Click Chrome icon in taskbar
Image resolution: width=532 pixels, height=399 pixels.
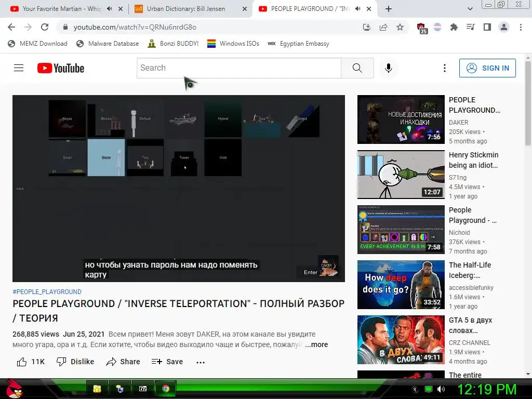[x=166, y=389]
